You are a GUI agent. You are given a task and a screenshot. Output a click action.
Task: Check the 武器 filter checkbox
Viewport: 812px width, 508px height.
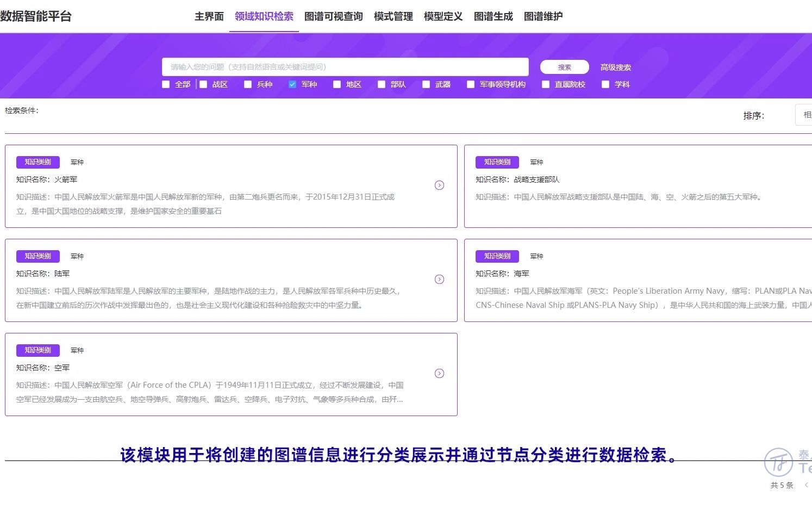426,84
